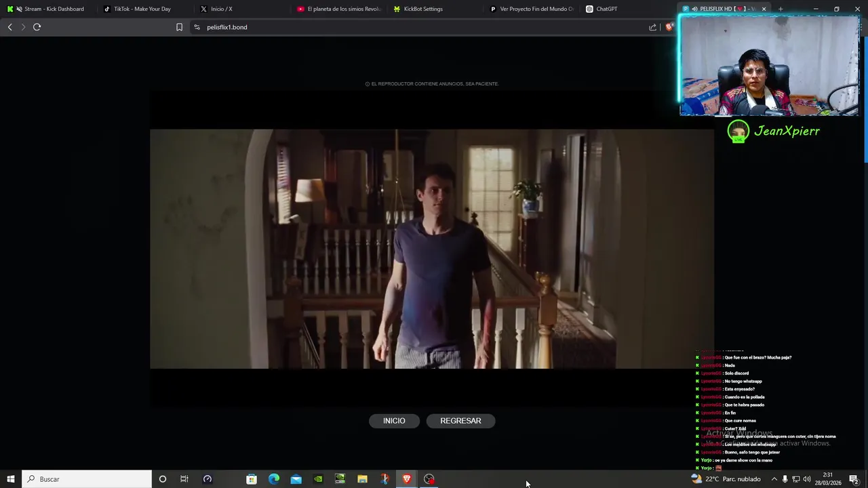Viewport: 868px width, 488px height.
Task: Switch to Stream - Kick Dashboard tab
Action: [49, 9]
